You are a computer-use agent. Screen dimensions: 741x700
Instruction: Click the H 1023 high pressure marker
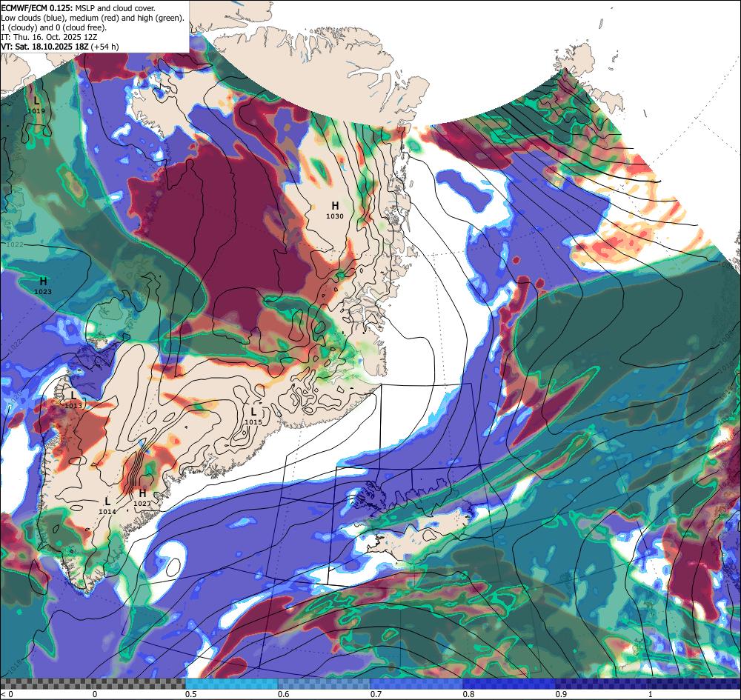coord(43,286)
